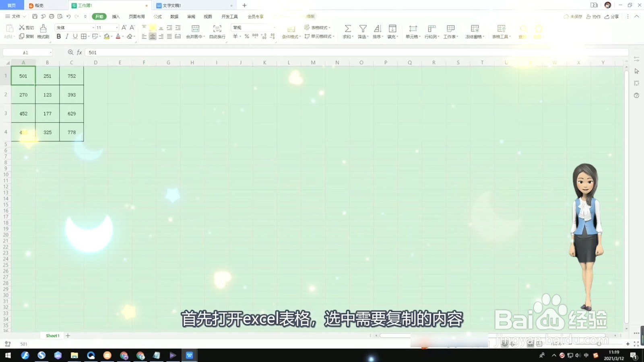Click the Name Box showing A1
The height and width of the screenshot is (362, 644).
point(27,53)
